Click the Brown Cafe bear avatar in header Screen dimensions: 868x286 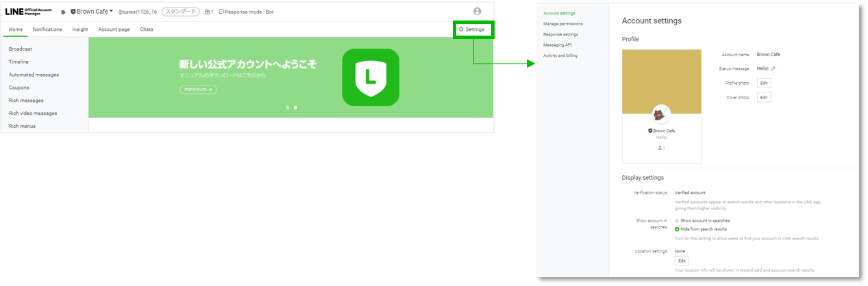[64, 12]
